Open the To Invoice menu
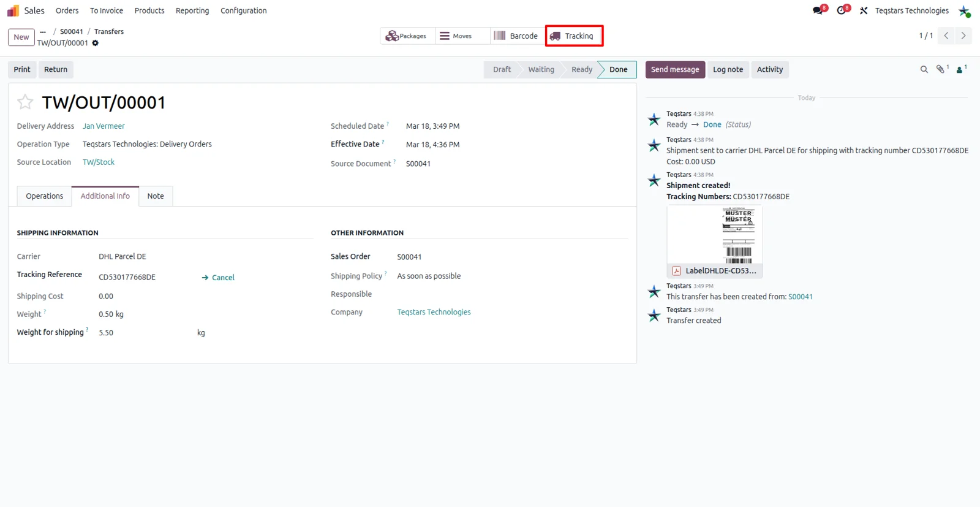The image size is (980, 507). (x=107, y=10)
